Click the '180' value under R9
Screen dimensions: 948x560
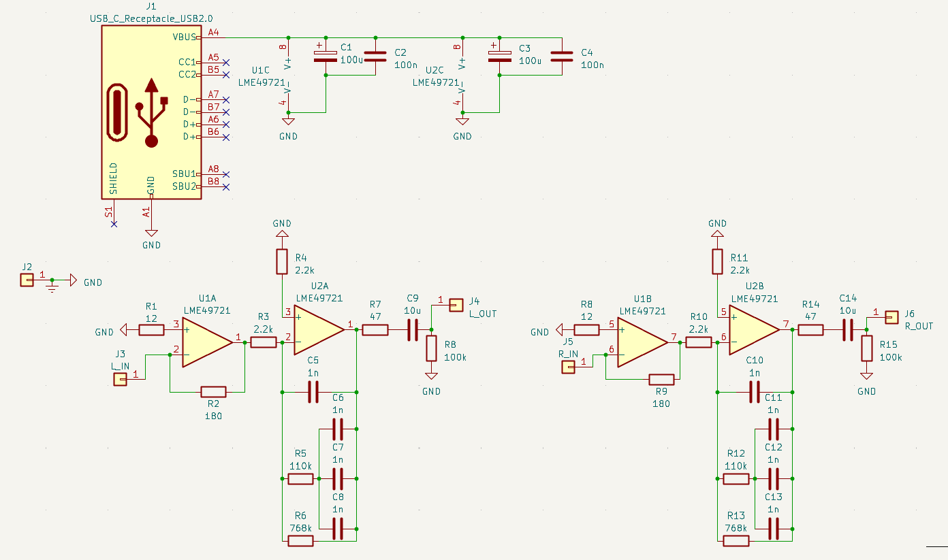tap(661, 403)
